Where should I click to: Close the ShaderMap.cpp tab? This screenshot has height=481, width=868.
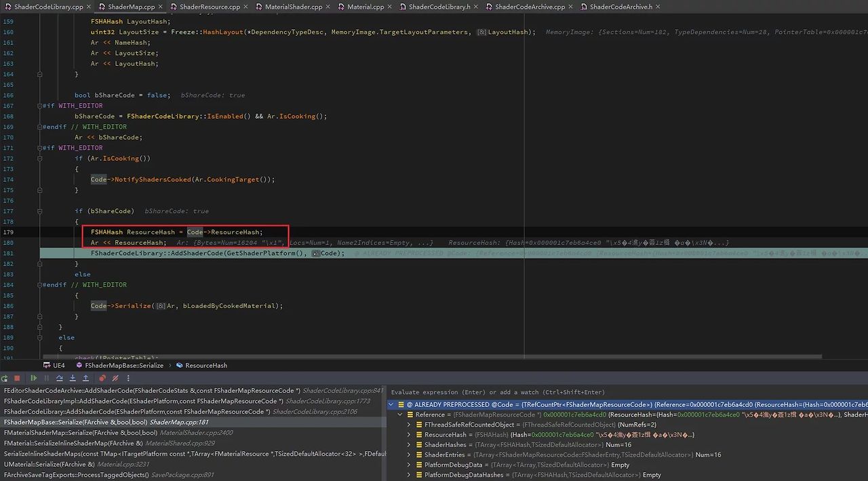pyautogui.click(x=161, y=7)
